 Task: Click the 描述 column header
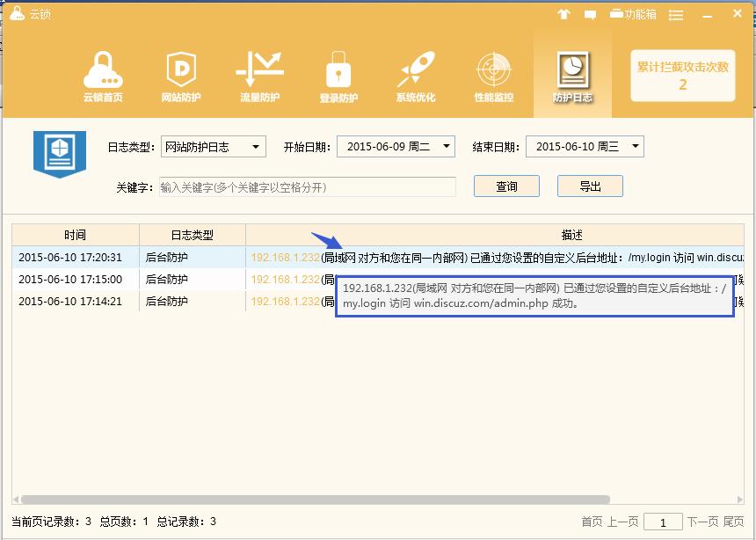coord(495,235)
